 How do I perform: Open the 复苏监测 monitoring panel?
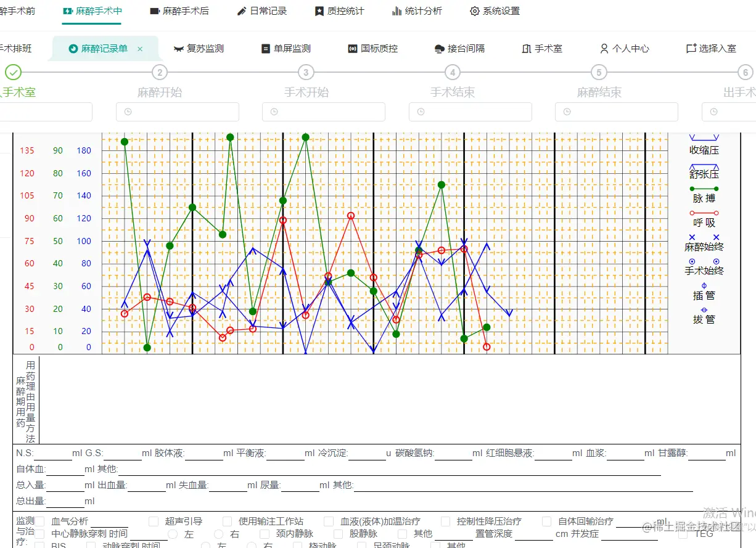tap(199, 49)
